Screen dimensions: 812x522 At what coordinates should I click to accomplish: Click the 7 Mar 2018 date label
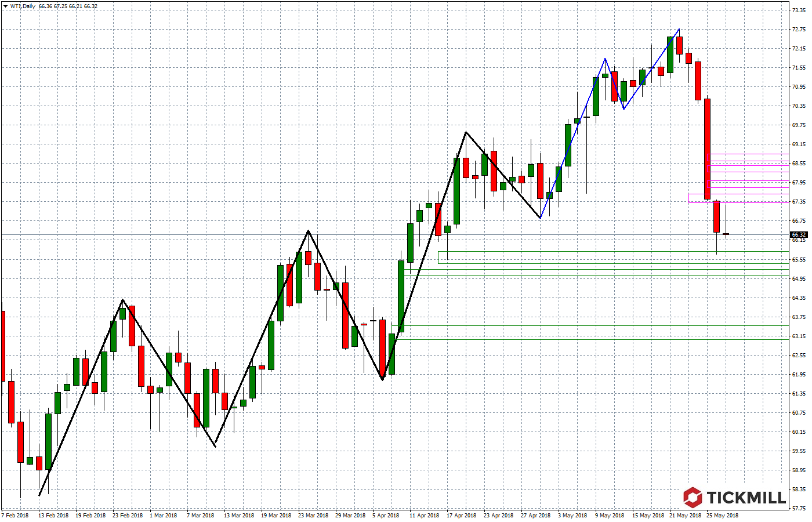[x=201, y=515]
